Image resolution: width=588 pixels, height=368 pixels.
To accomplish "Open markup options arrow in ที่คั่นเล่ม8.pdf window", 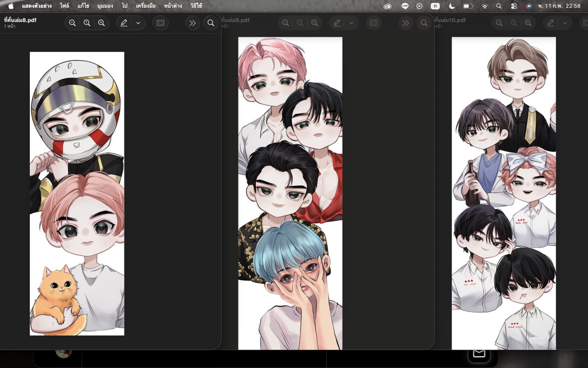I will [x=138, y=23].
